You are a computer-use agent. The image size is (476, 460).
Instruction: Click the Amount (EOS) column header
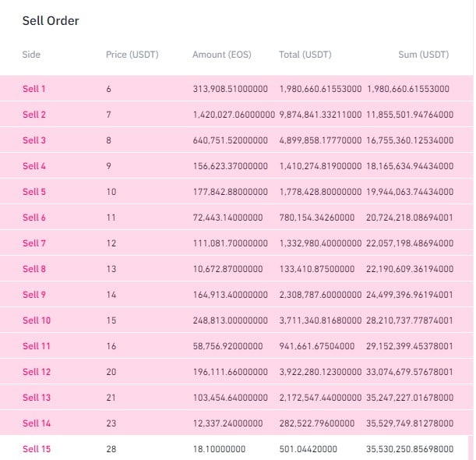222,55
